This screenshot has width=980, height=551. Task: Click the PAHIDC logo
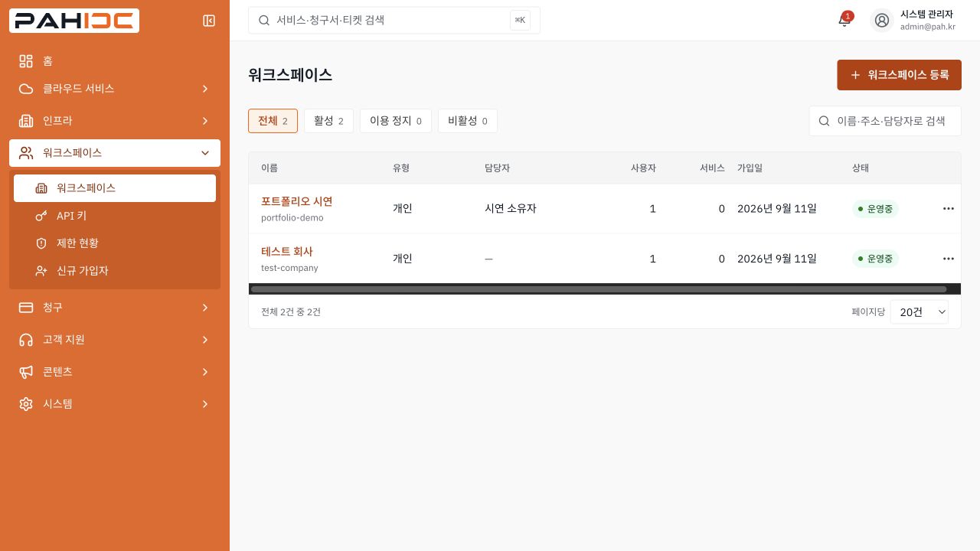pos(74,21)
